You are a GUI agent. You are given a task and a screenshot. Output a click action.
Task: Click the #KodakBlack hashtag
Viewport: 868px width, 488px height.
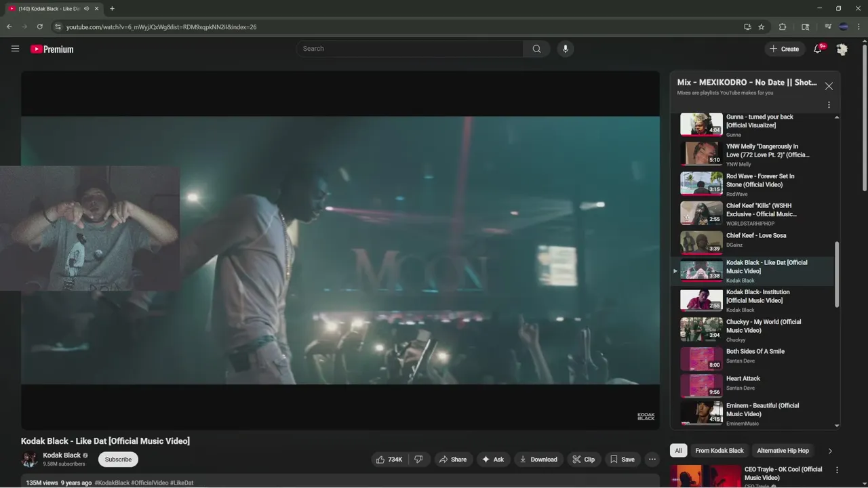point(112,483)
